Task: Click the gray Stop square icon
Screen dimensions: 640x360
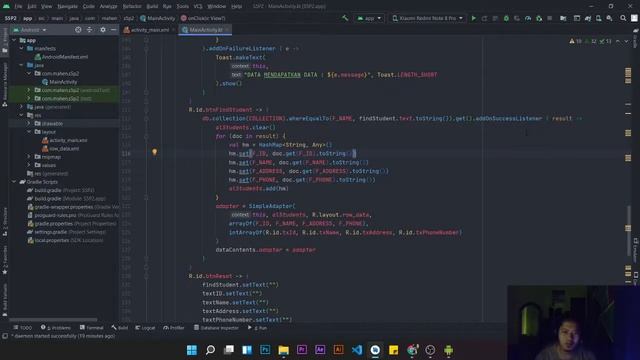Action: pos(550,18)
